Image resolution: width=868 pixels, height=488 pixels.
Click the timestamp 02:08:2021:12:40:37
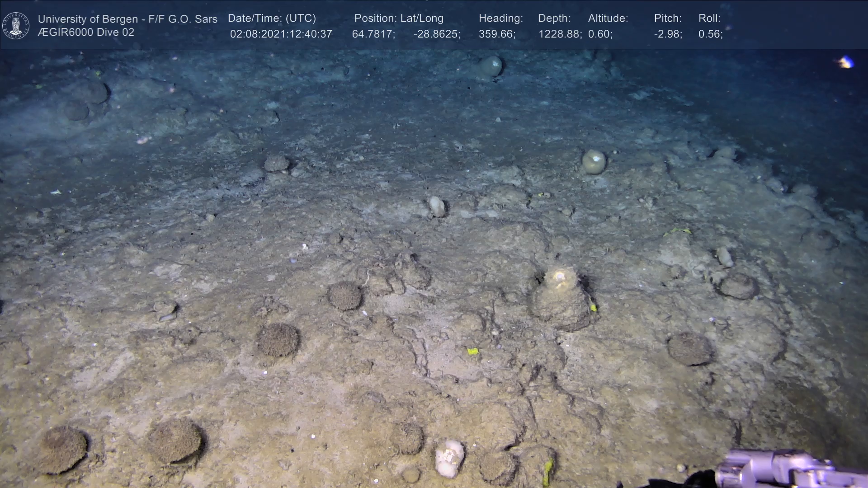(x=281, y=34)
